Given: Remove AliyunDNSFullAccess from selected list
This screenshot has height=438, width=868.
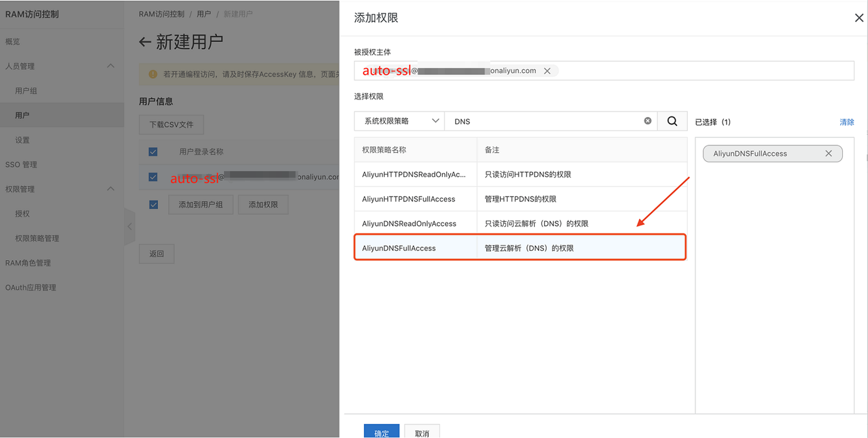Looking at the screenshot, I should point(828,154).
